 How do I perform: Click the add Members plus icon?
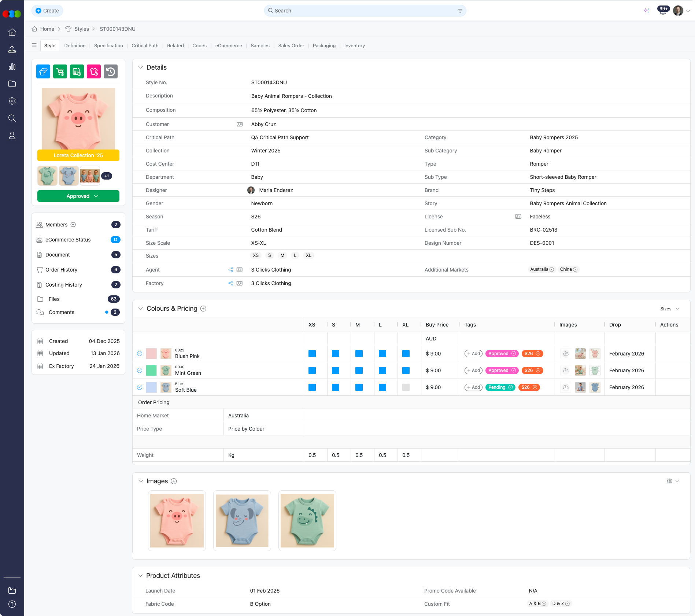click(73, 225)
